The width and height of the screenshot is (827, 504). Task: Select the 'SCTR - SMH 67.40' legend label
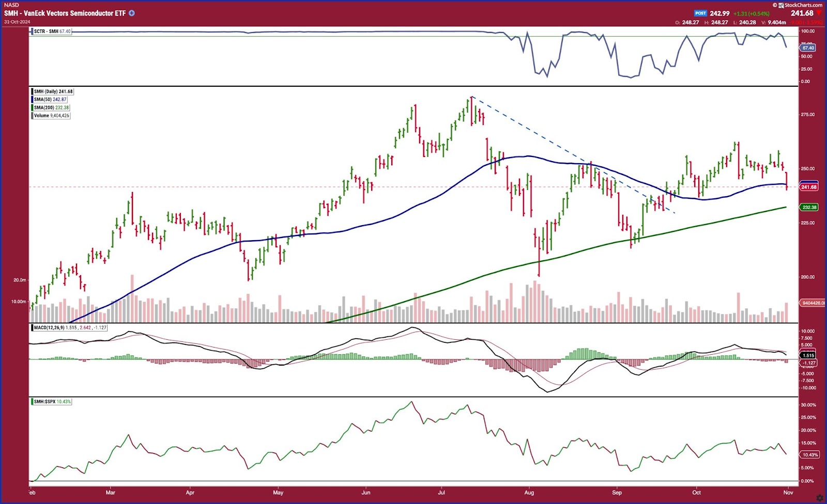click(51, 31)
